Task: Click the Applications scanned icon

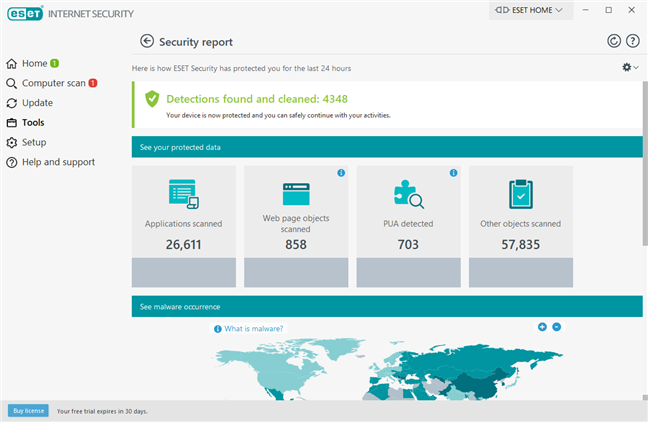Action: coord(183,194)
